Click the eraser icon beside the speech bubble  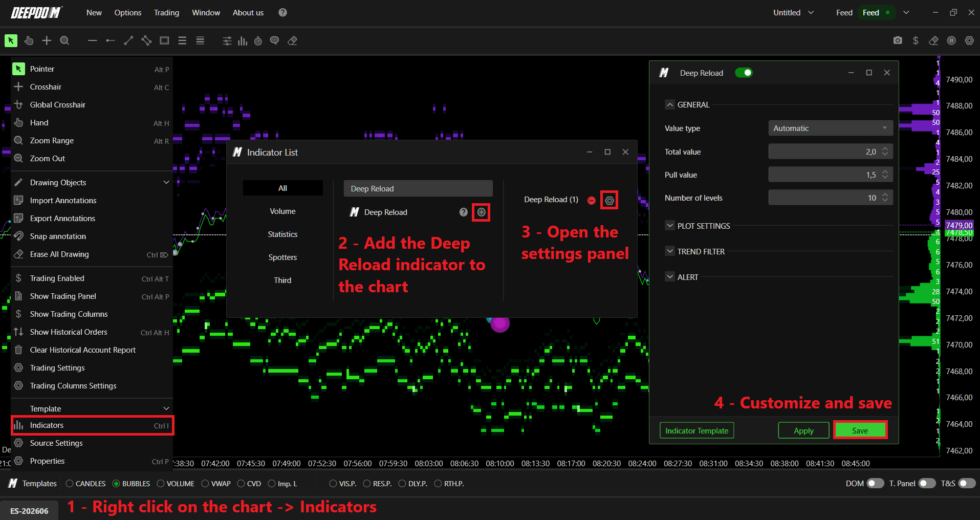click(x=293, y=40)
